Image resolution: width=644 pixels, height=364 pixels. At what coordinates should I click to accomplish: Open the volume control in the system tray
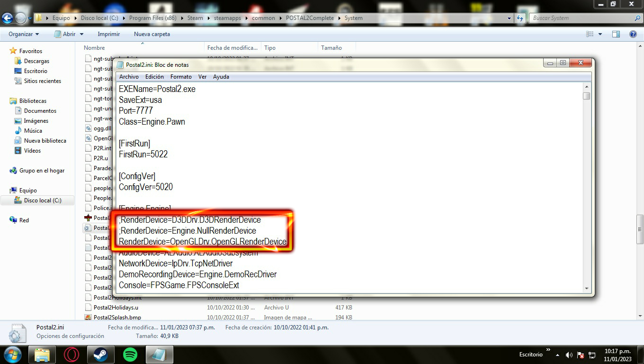(x=569, y=355)
